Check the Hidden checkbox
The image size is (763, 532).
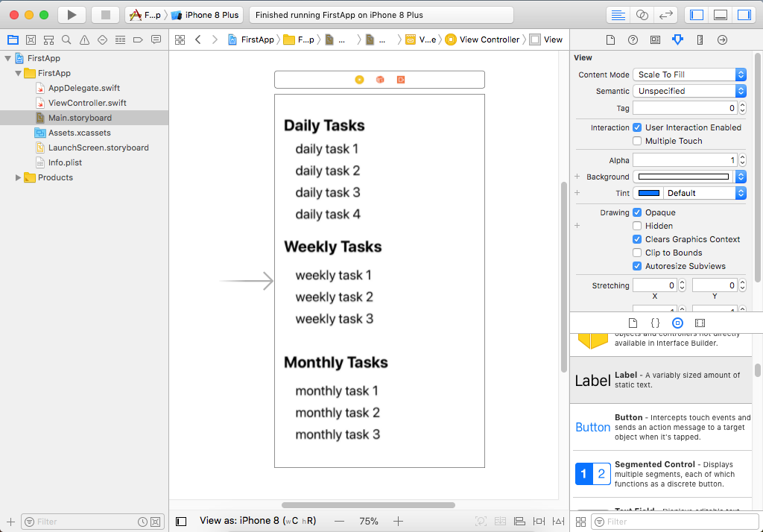tap(637, 226)
